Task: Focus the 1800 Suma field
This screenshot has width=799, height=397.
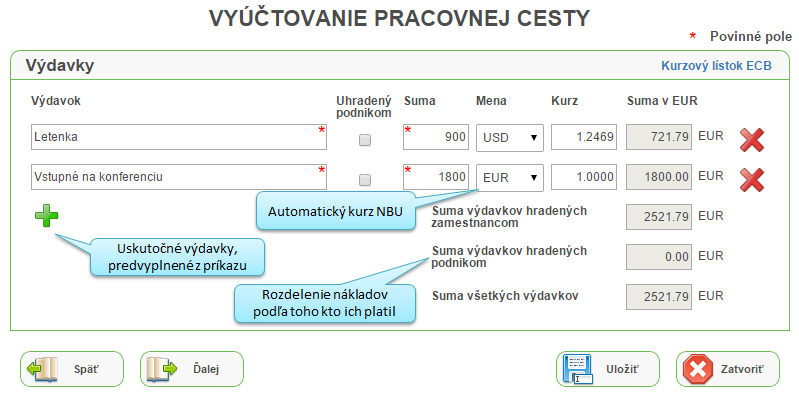Action: point(436,177)
